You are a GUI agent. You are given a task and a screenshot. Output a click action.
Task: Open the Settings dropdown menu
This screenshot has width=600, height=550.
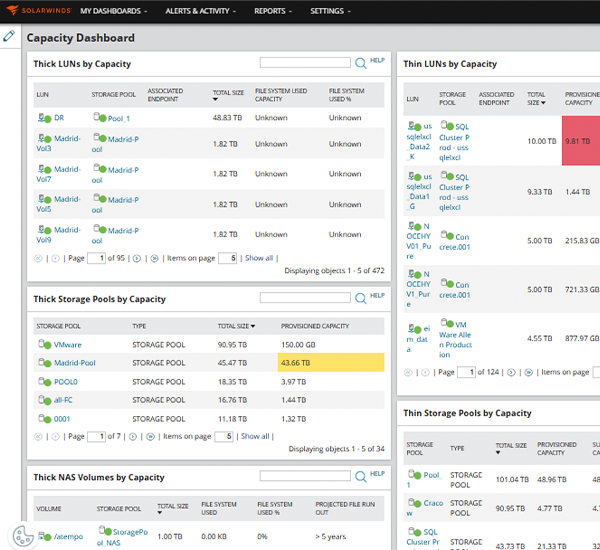pyautogui.click(x=330, y=11)
